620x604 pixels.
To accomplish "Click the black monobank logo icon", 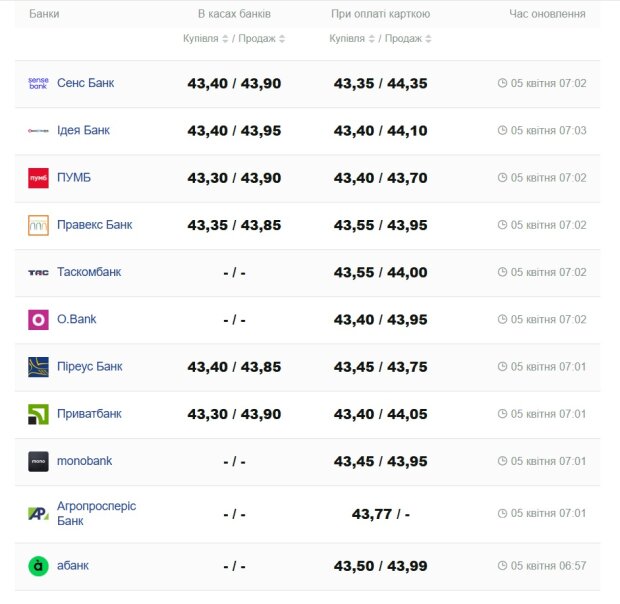I will click(38, 461).
